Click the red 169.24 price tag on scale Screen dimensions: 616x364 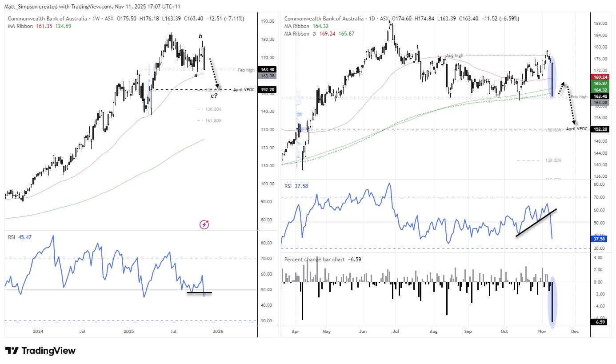point(601,77)
